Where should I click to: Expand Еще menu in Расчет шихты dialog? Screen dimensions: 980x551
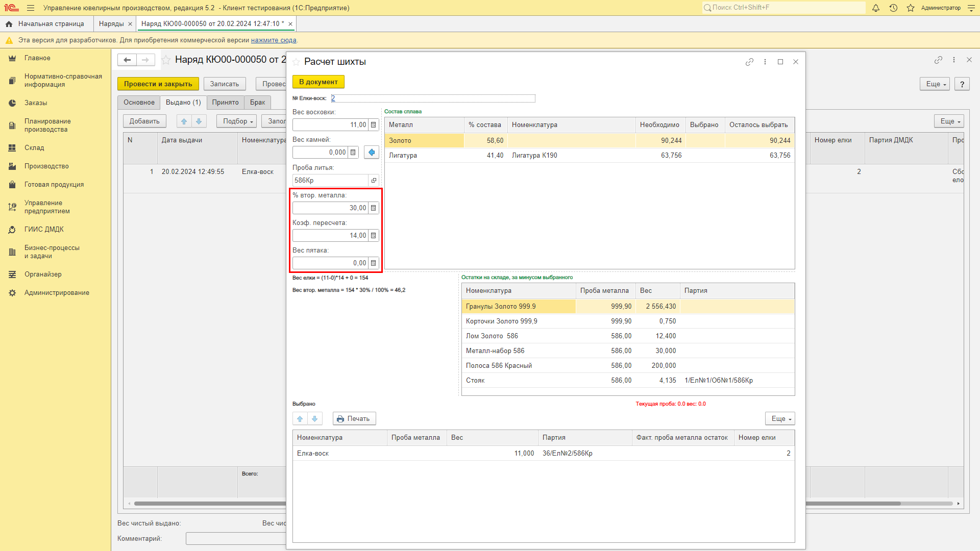[780, 419]
